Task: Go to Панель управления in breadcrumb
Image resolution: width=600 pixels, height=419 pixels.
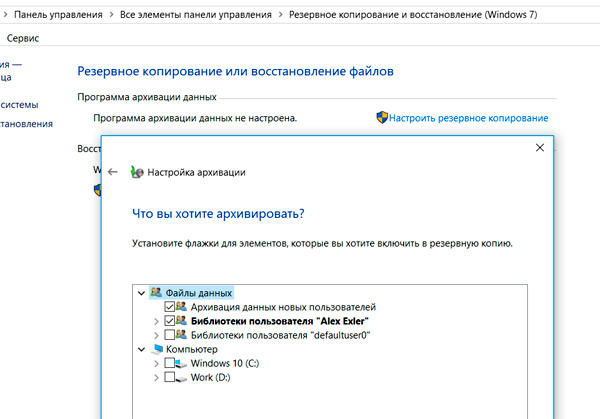Action: click(58, 15)
